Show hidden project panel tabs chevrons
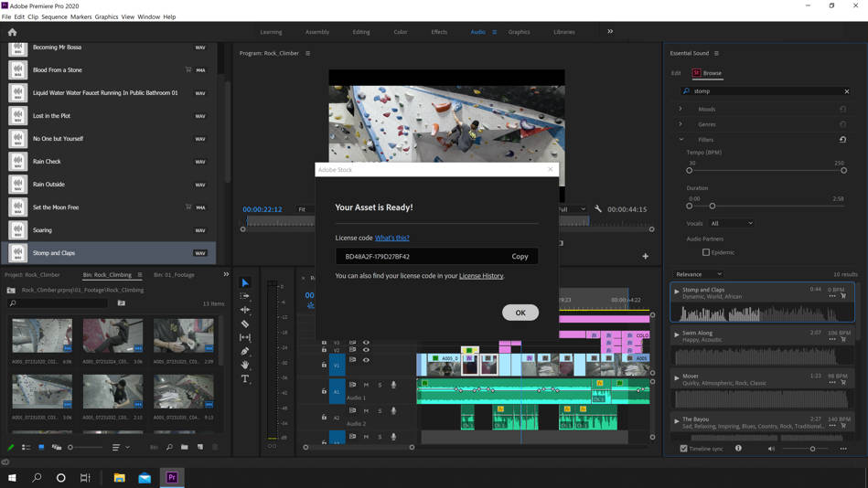 click(x=226, y=274)
